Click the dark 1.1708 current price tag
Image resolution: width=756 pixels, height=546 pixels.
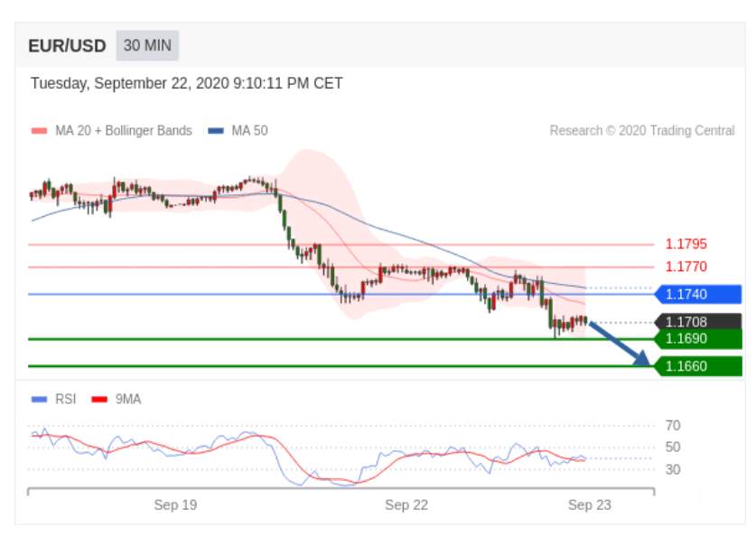pyautogui.click(x=697, y=321)
